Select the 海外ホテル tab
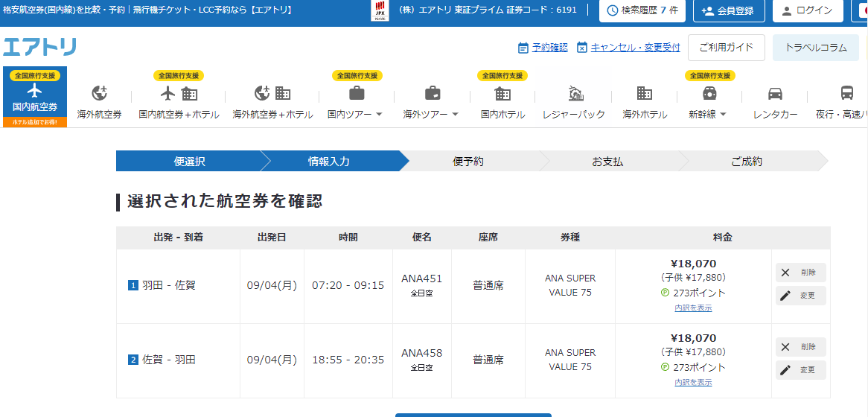Viewport: 868px width, 417px height. [645, 103]
